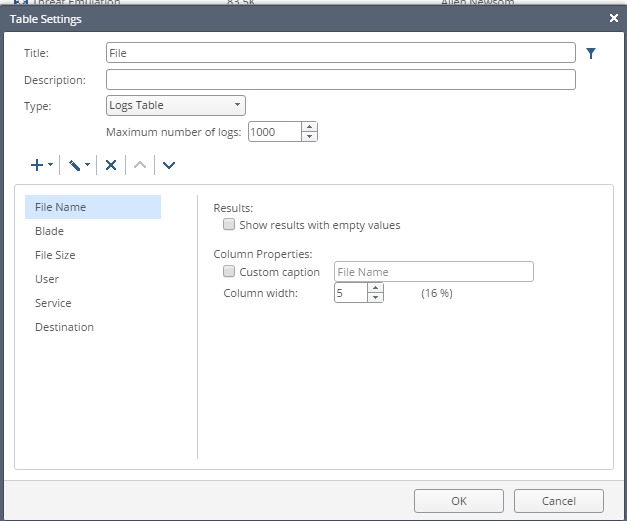
Task: Remove the selected column with the X icon
Action: [x=111, y=165]
